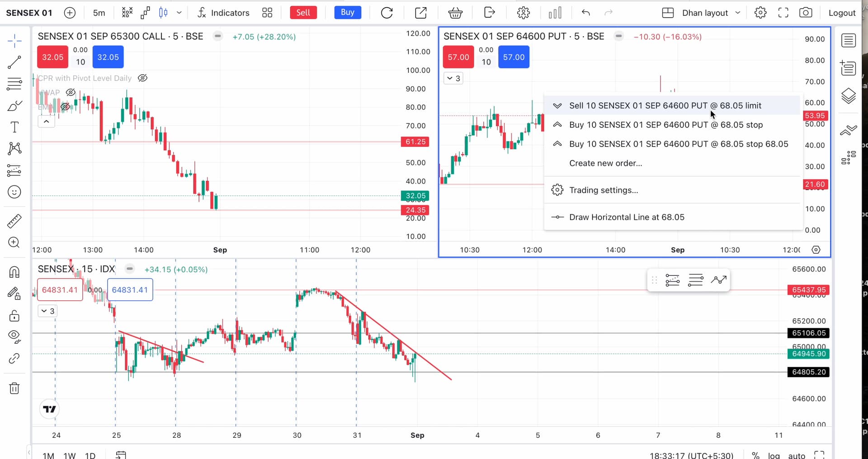The width and height of the screenshot is (868, 459).
Task: Select the trend line drawing tool
Action: coord(14,62)
